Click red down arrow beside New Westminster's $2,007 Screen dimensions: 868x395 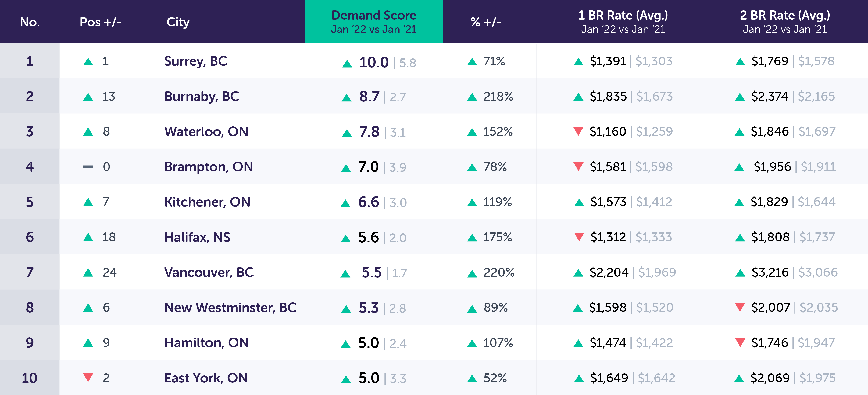pyautogui.click(x=740, y=307)
